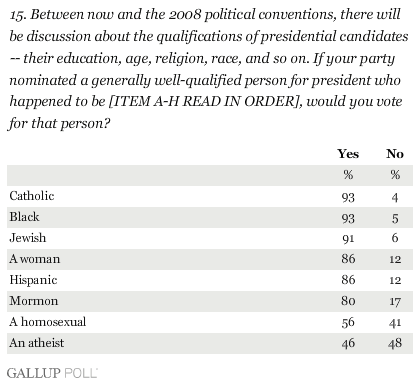
Task: Click the 46 Yes value for atheist
Action: tap(348, 343)
